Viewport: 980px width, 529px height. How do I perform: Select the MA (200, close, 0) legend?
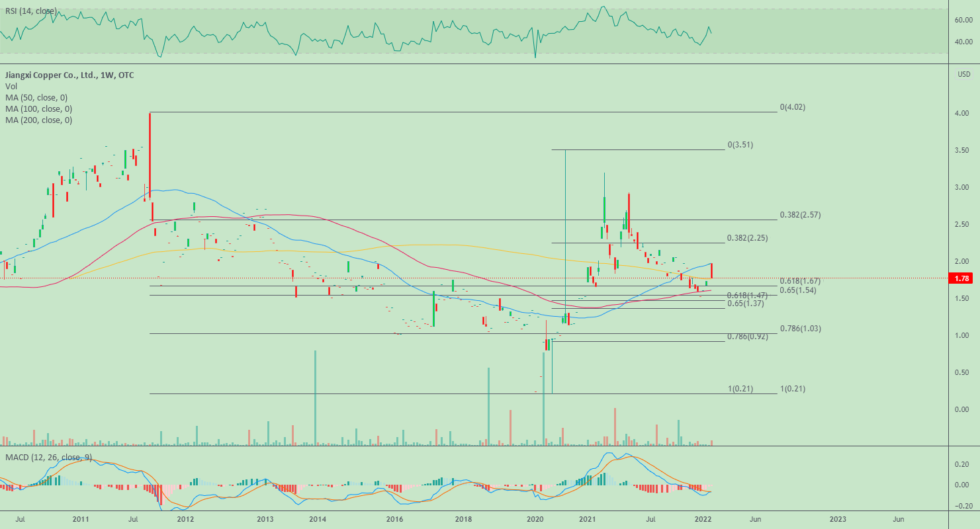[x=39, y=120]
